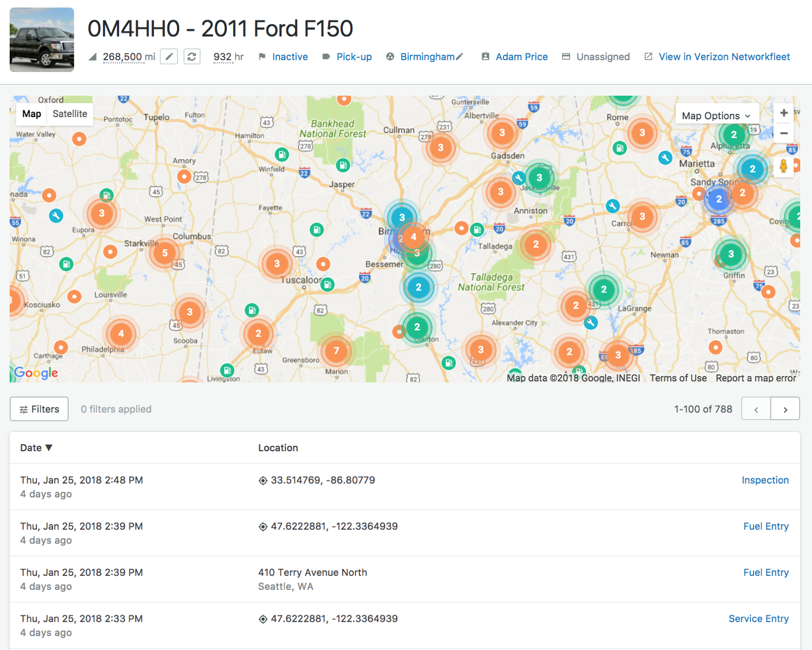Open the orange 3 cluster near Scooba
This screenshot has width=812, height=650.
(x=189, y=312)
